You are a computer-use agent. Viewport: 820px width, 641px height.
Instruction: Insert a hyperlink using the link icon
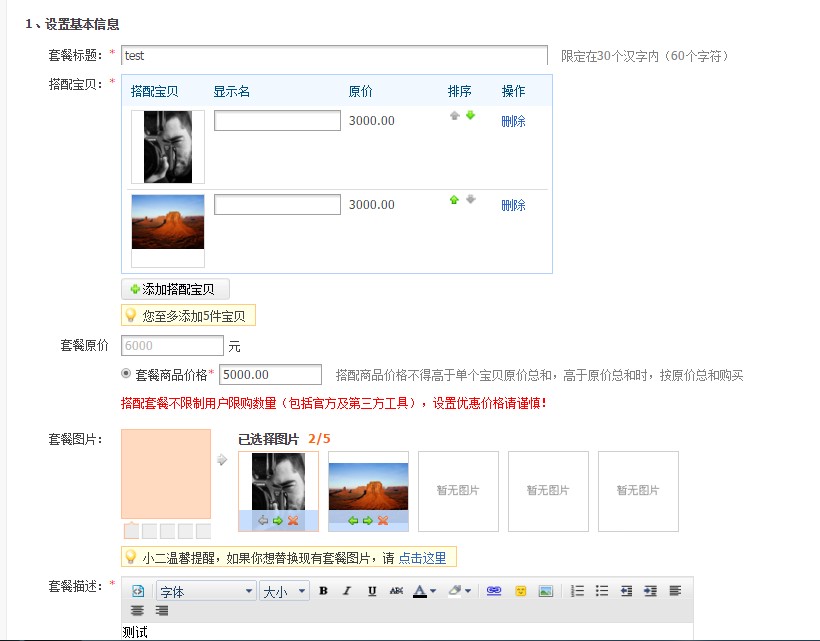tap(493, 591)
